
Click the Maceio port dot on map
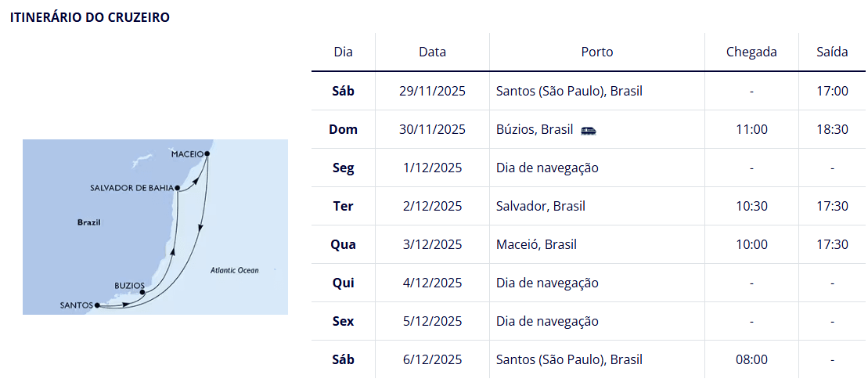pyautogui.click(x=207, y=153)
